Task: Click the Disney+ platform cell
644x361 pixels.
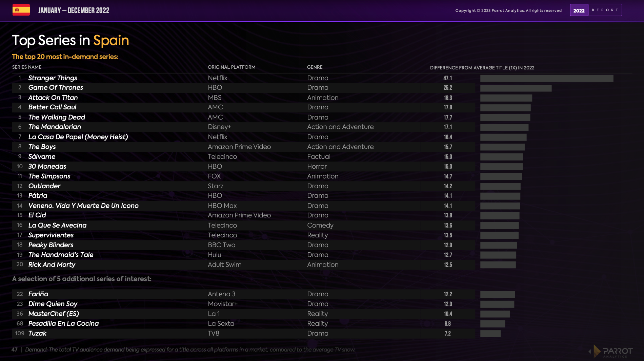Action: [220, 127]
